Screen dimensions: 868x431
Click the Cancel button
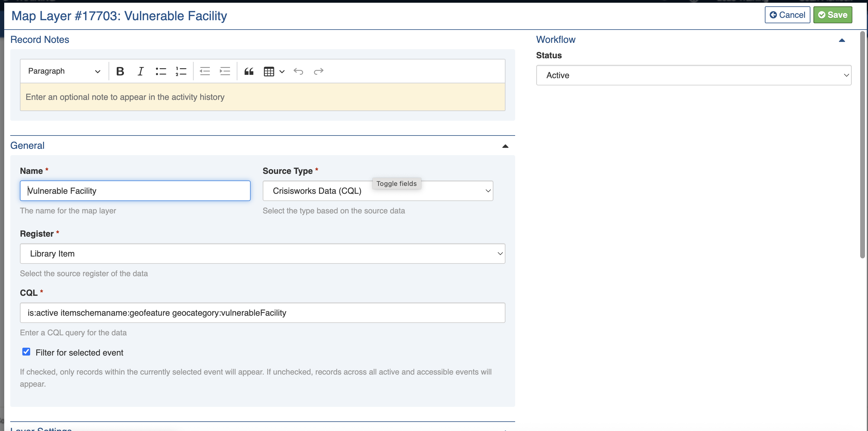(787, 15)
